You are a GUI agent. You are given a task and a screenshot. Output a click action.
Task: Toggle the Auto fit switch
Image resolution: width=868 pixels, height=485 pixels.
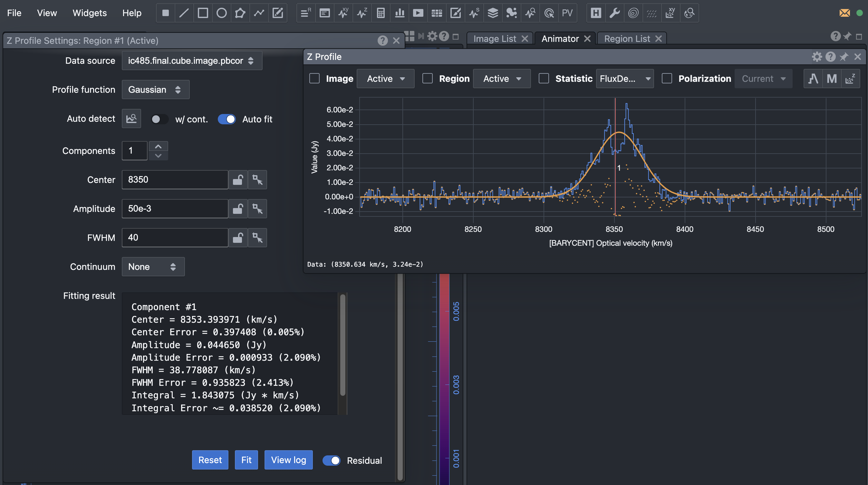227,119
